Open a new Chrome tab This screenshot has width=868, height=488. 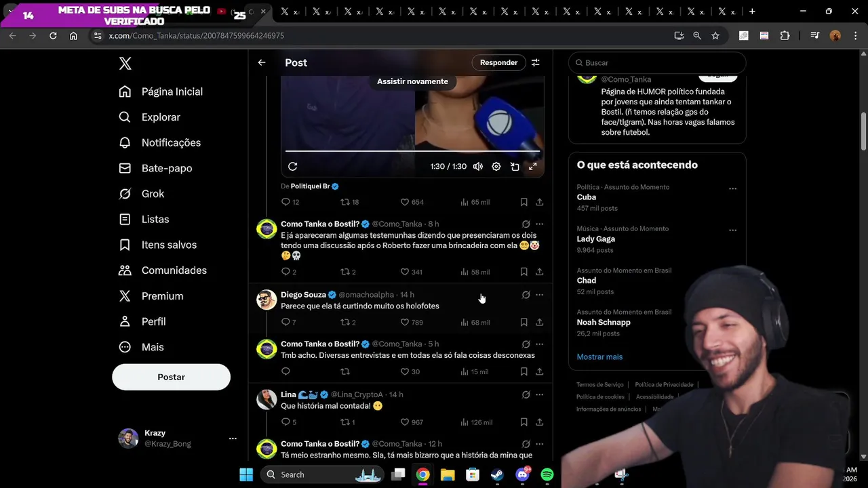[x=752, y=12]
